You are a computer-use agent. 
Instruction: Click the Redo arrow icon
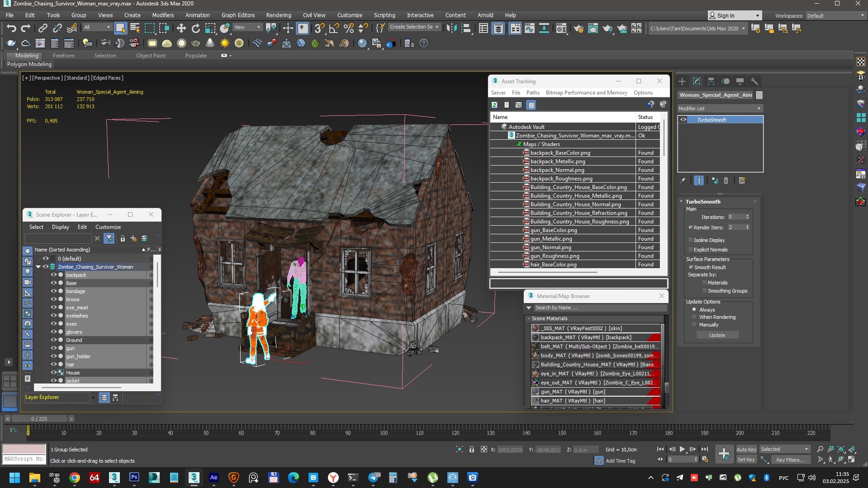[26, 28]
